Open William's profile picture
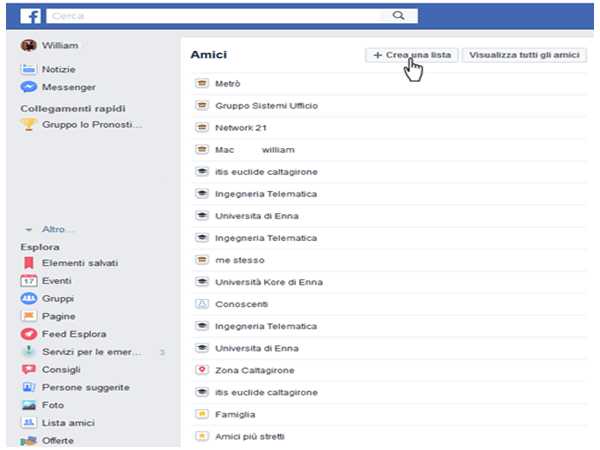600x450 pixels. pos(28,46)
